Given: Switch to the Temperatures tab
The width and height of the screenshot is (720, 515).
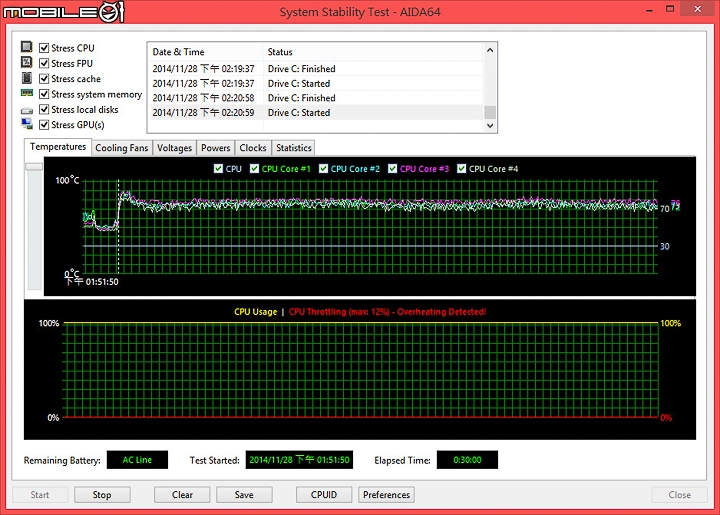Looking at the screenshot, I should point(58,147).
